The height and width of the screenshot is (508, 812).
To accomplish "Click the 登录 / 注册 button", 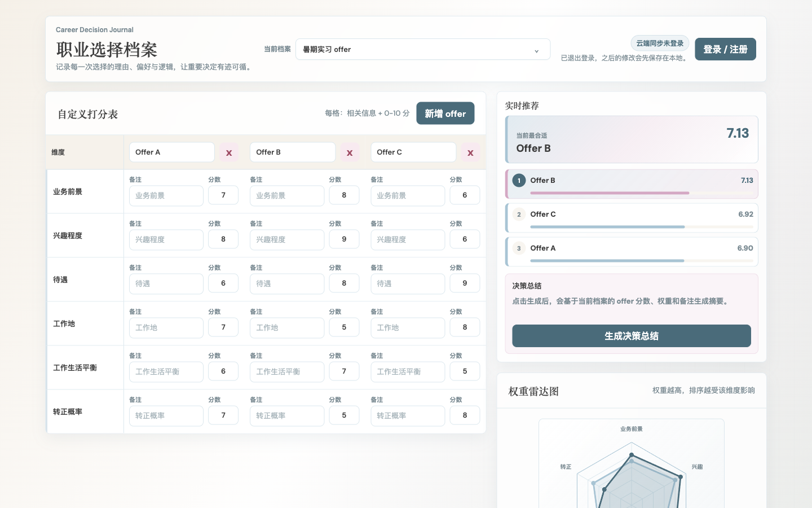I will (x=725, y=49).
